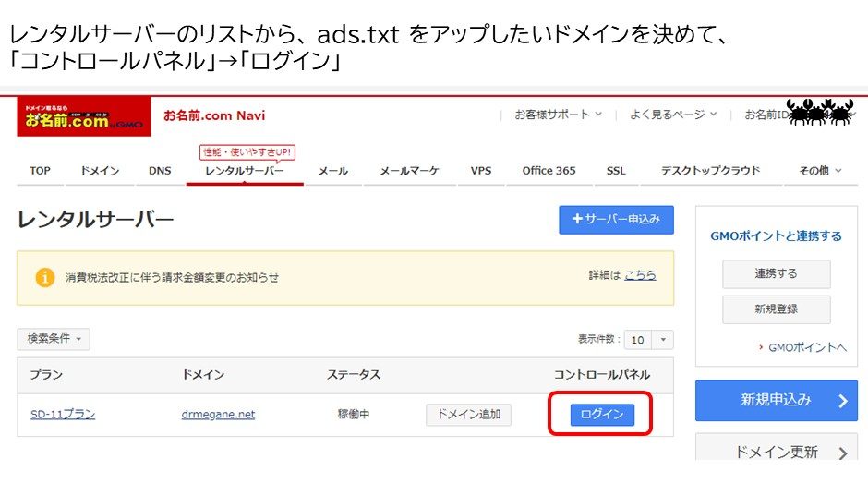This screenshot has height=483, width=868.
Task: Open the 検索条件 dropdown
Action: coord(54,338)
